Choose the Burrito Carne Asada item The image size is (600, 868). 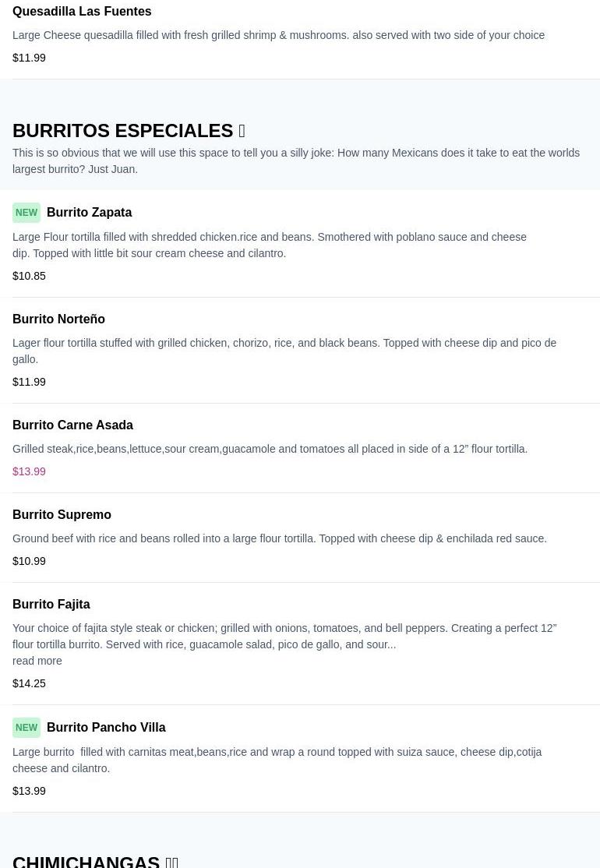point(72,425)
